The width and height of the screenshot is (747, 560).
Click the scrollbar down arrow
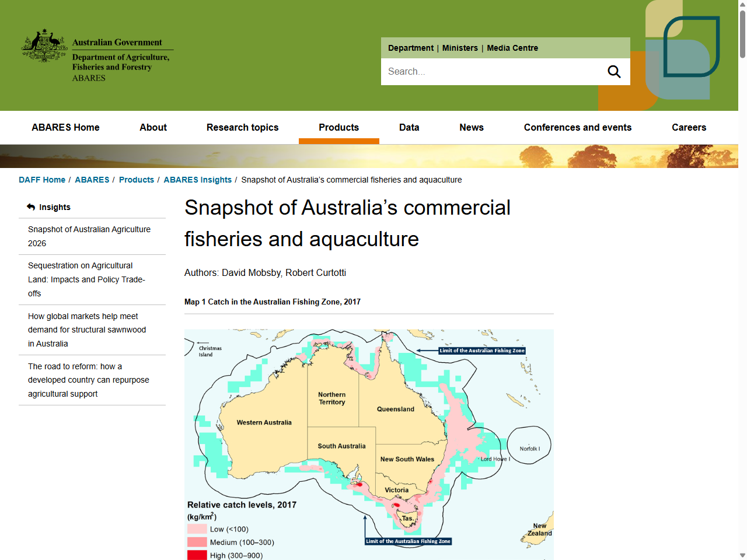(x=742, y=555)
